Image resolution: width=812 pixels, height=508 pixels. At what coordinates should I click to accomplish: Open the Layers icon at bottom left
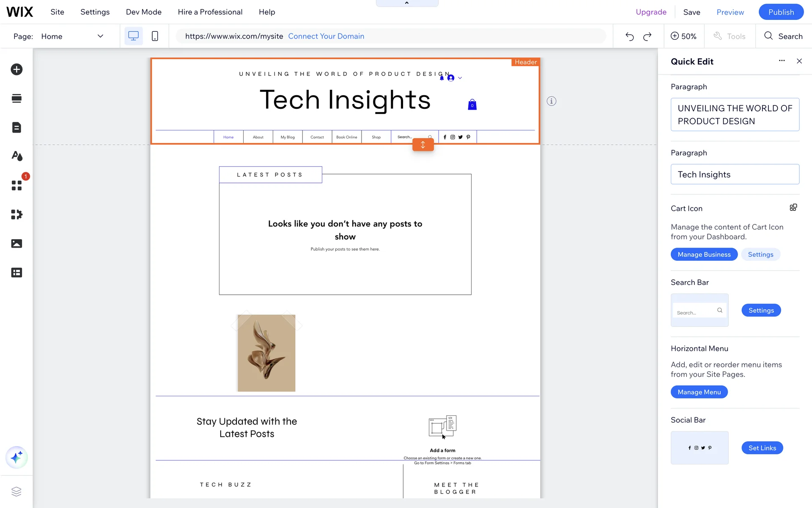click(16, 491)
